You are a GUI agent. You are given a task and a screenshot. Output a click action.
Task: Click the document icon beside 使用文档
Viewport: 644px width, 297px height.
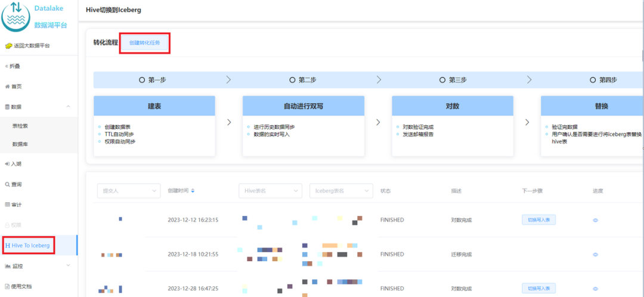coord(7,286)
